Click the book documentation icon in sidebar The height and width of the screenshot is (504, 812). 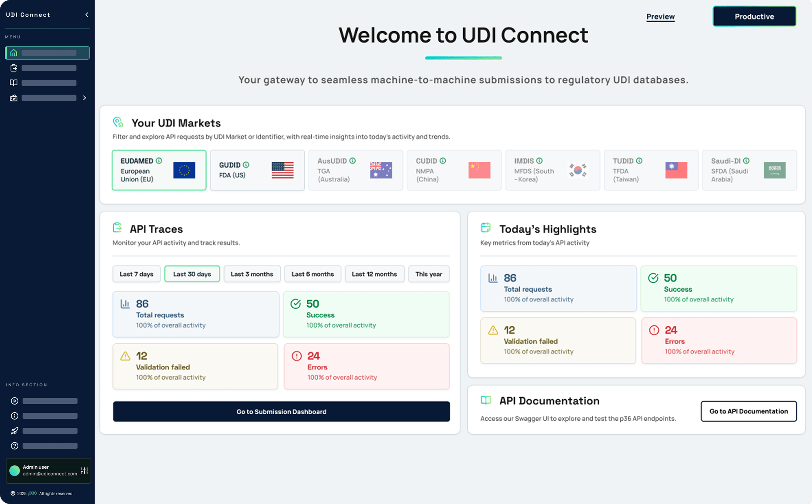[13, 82]
